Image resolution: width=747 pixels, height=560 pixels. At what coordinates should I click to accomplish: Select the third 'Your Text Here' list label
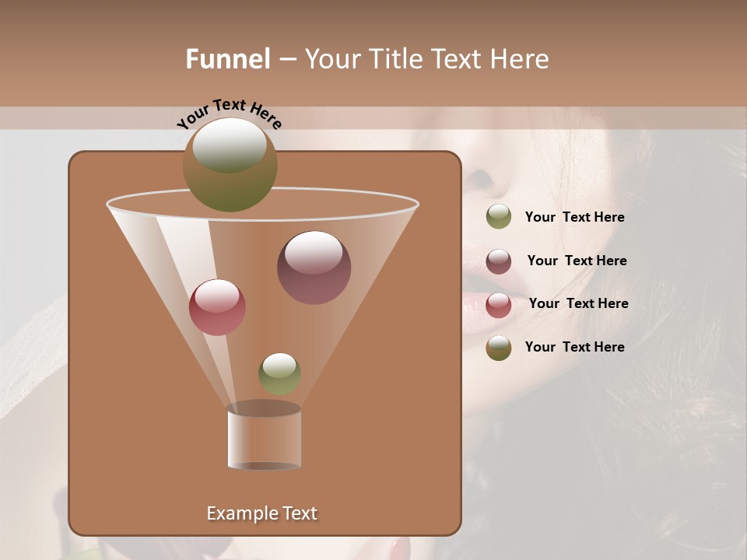[580, 303]
